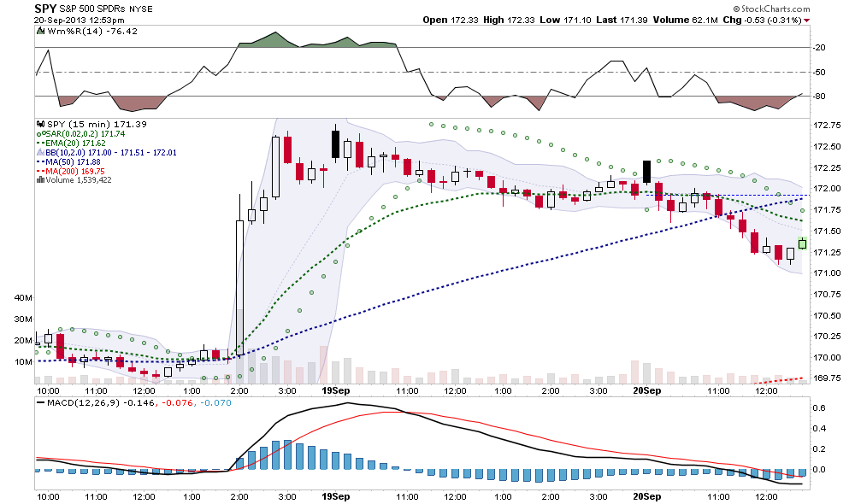Click the 40M volume axis label
The image size is (855, 504).
(23, 297)
